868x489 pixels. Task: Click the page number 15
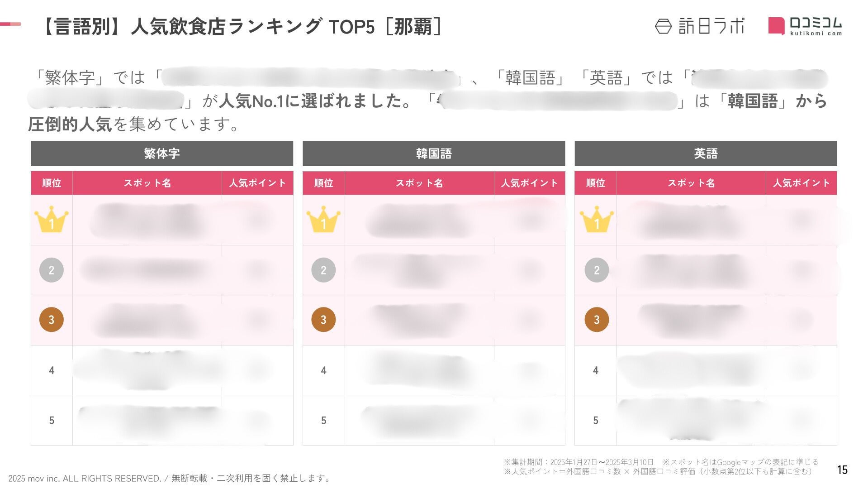click(x=842, y=470)
